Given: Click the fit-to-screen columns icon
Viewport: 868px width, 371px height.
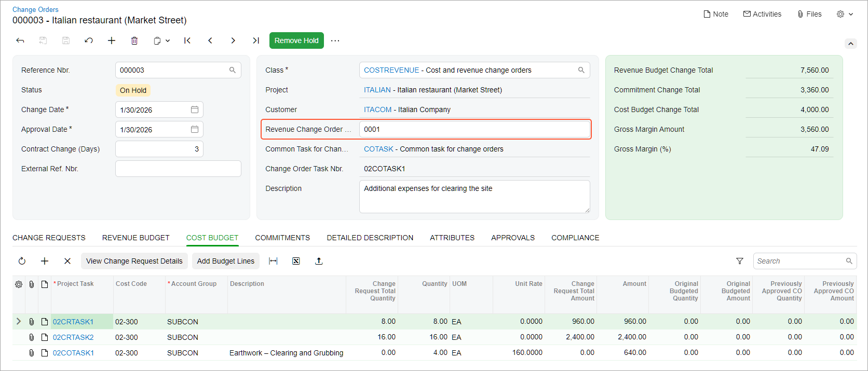Looking at the screenshot, I should [273, 261].
